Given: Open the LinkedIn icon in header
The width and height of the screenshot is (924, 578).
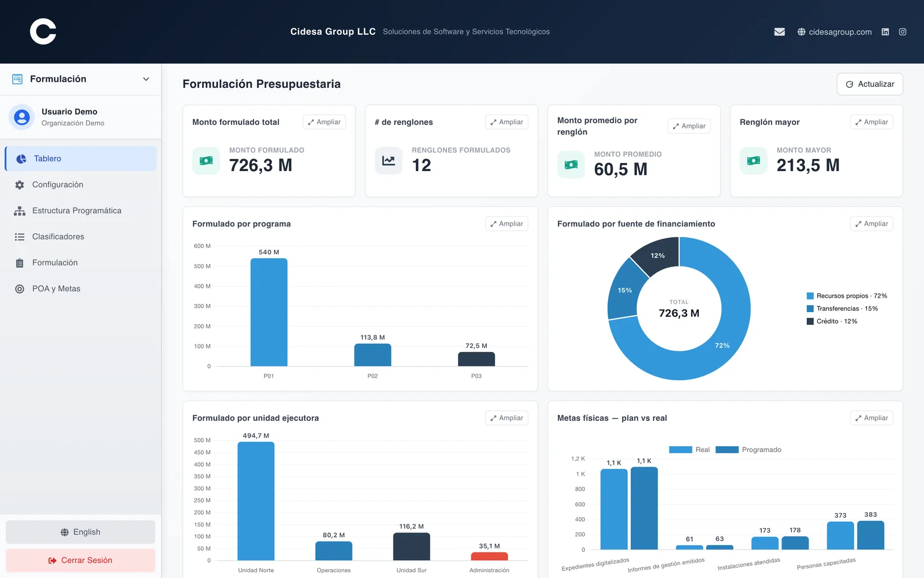Looking at the screenshot, I should [x=885, y=32].
